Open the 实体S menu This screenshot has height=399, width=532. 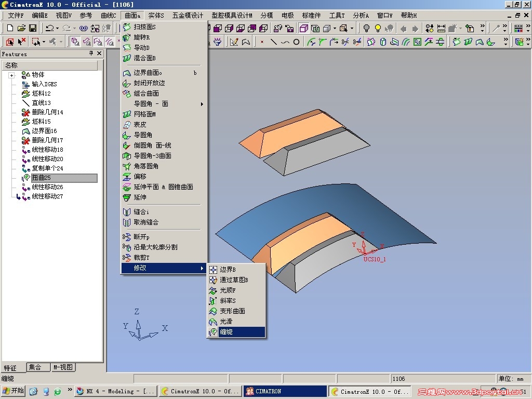156,15
